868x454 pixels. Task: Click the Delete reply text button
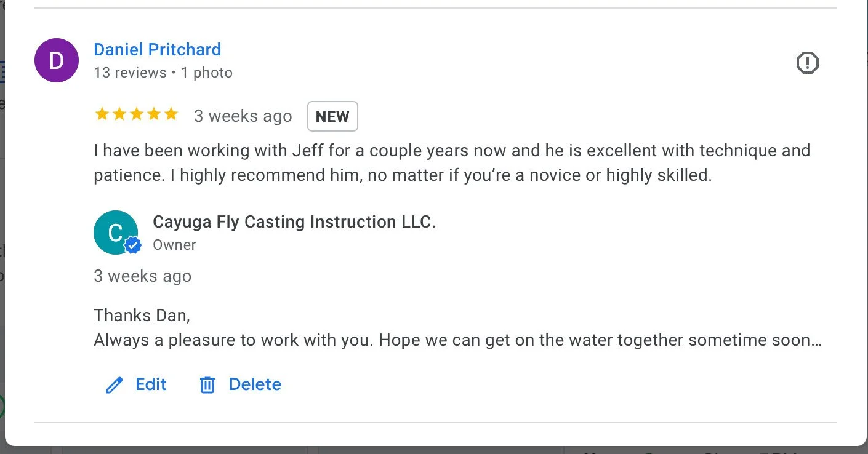(255, 384)
